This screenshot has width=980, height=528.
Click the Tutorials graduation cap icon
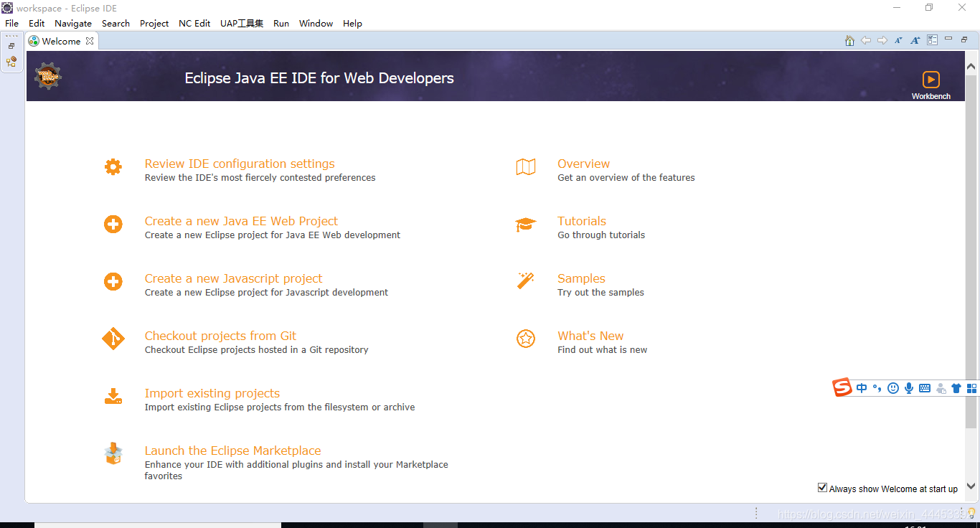coord(526,225)
